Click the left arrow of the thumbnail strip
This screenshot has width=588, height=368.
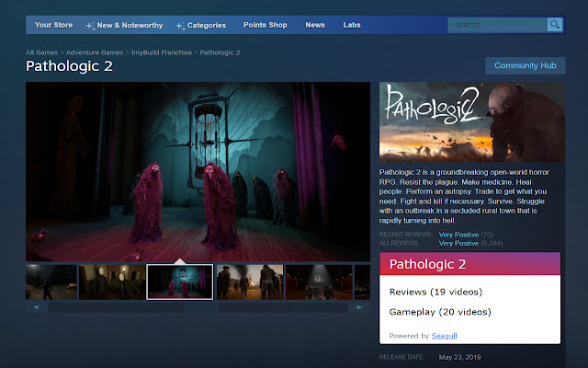pos(36,307)
